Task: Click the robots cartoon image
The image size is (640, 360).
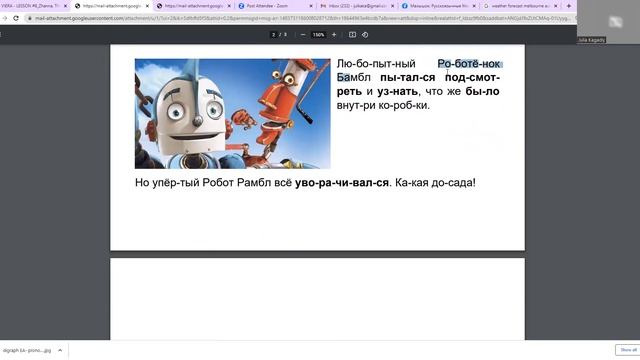Action: (233, 113)
